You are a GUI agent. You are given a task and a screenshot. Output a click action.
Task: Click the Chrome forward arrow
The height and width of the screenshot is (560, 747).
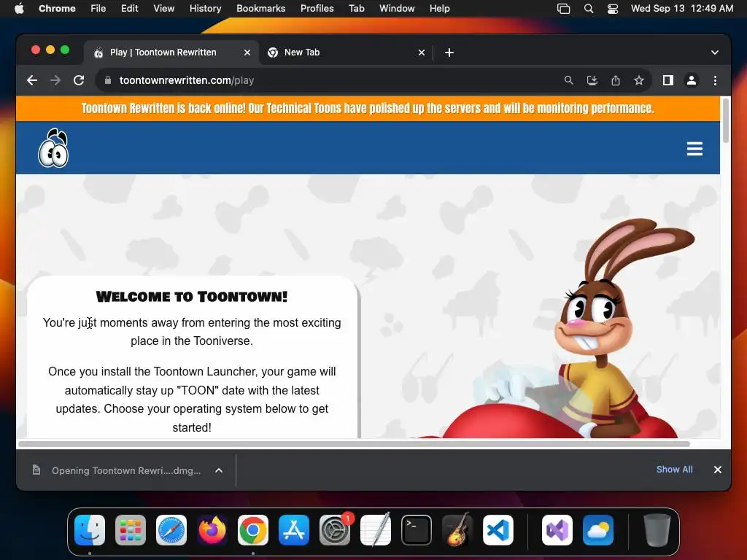(x=55, y=80)
